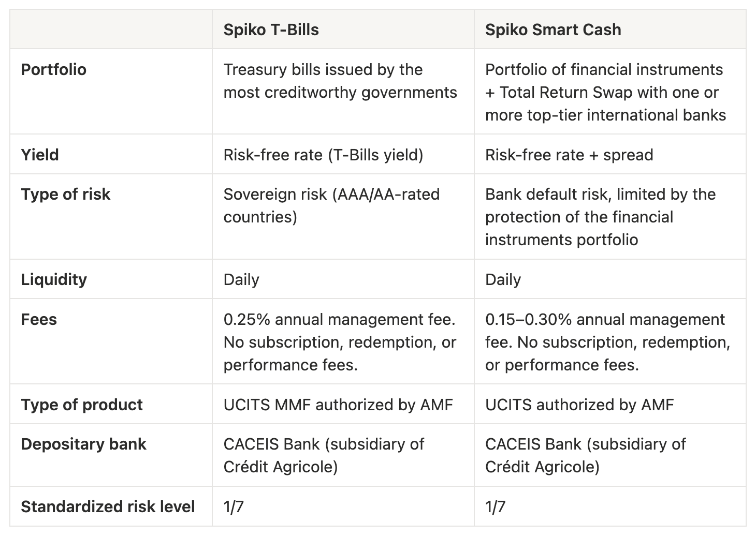Viewport: 756px width, 537px height.
Task: Click the Total Return Swap portfolio cell
Action: coord(605,92)
